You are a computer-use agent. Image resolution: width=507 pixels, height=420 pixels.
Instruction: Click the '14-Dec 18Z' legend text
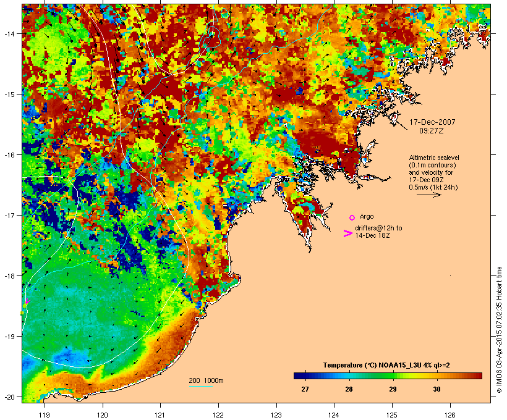click(x=372, y=235)
